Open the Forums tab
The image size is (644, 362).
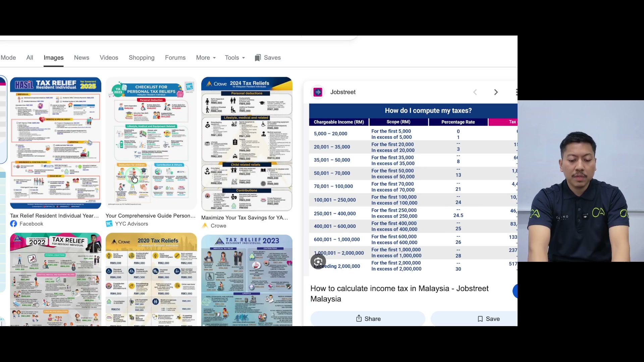[x=175, y=58]
